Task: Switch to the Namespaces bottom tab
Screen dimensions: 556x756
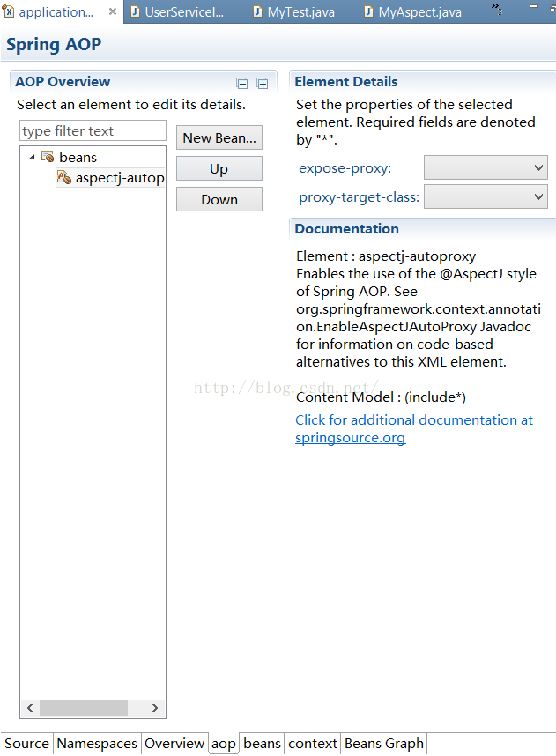Action: click(97, 744)
